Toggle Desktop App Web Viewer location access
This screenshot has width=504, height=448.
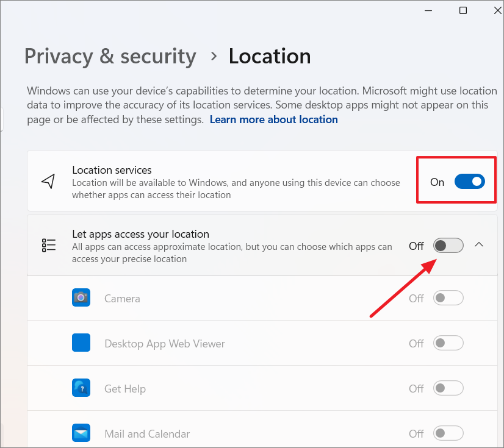pyautogui.click(x=448, y=343)
